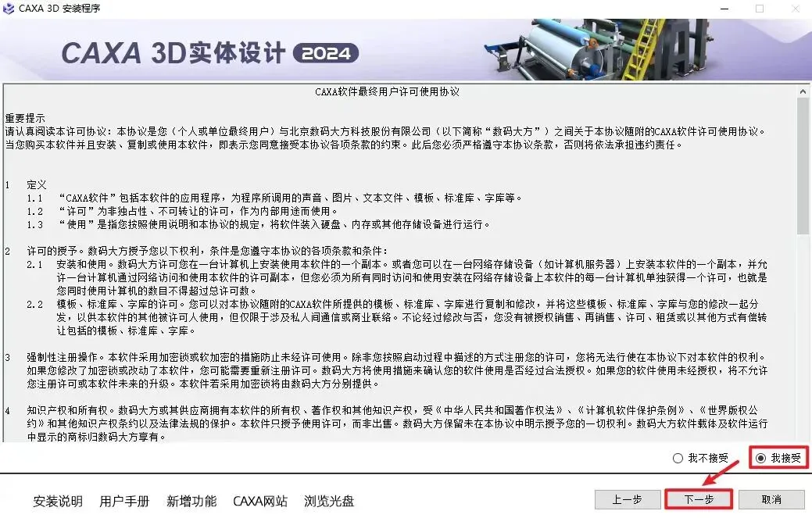Image resolution: width=812 pixels, height=518 pixels.
Task: Click the agreement title CAXA软件最终用户许可使用协议
Action: point(387,91)
